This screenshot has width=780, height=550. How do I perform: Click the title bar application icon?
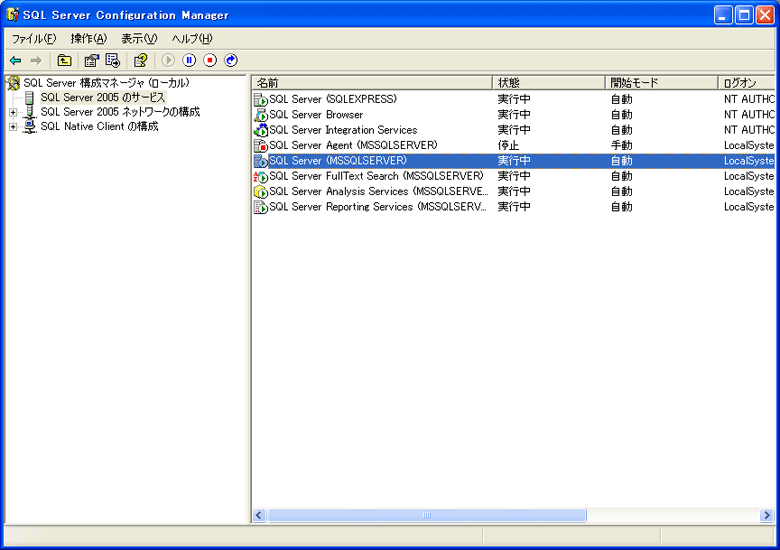click(x=13, y=15)
